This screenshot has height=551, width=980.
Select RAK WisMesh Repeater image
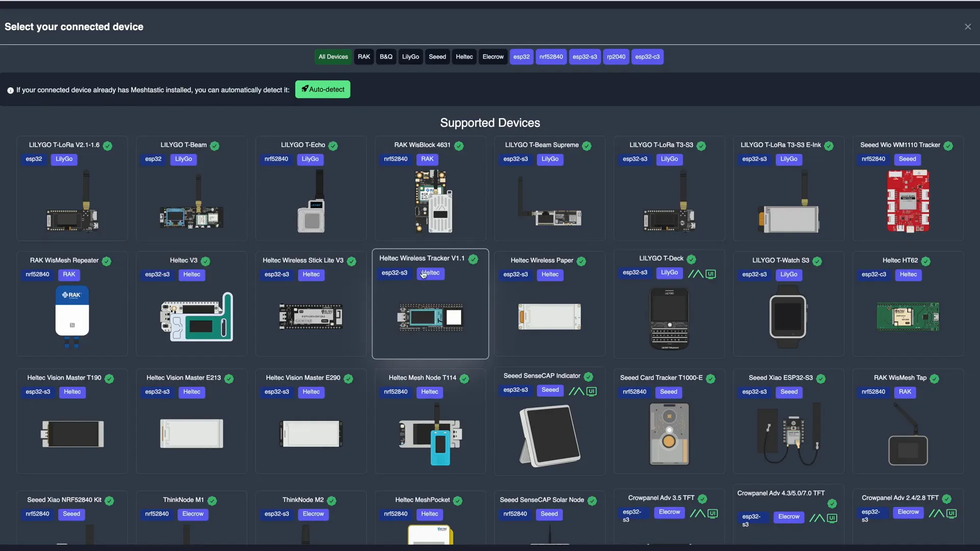(72, 316)
